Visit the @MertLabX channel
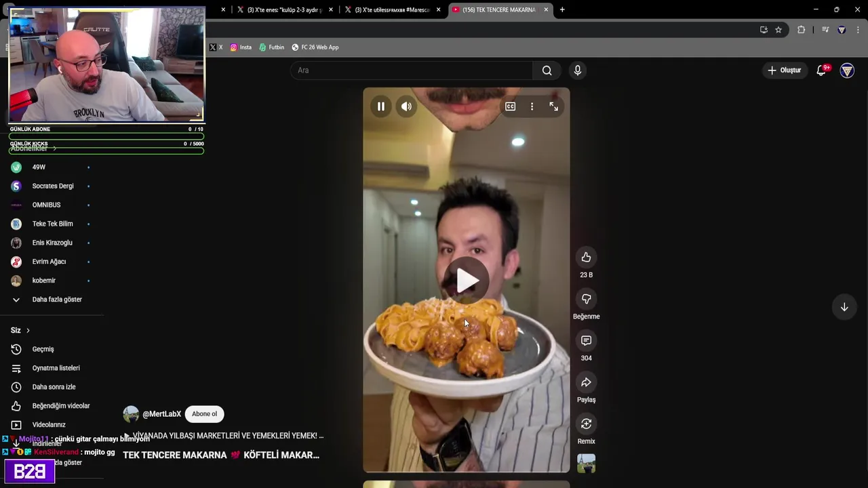The width and height of the screenshot is (868, 488). [161, 414]
